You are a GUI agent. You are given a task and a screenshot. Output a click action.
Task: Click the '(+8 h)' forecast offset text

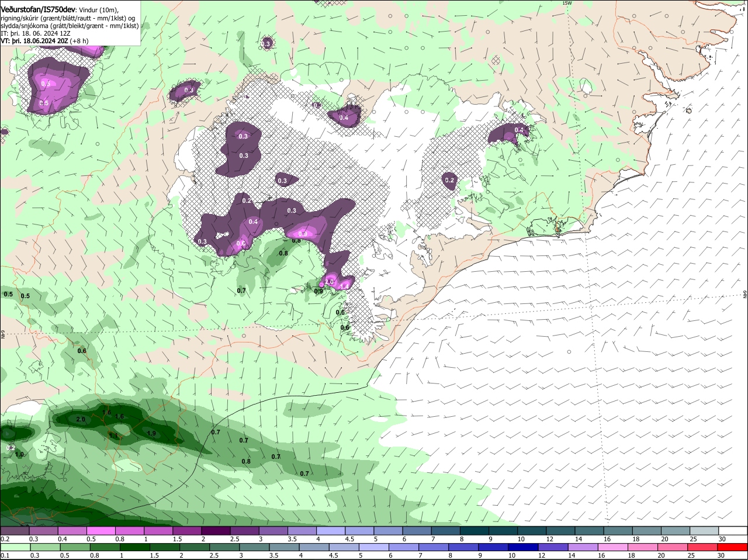click(x=79, y=41)
